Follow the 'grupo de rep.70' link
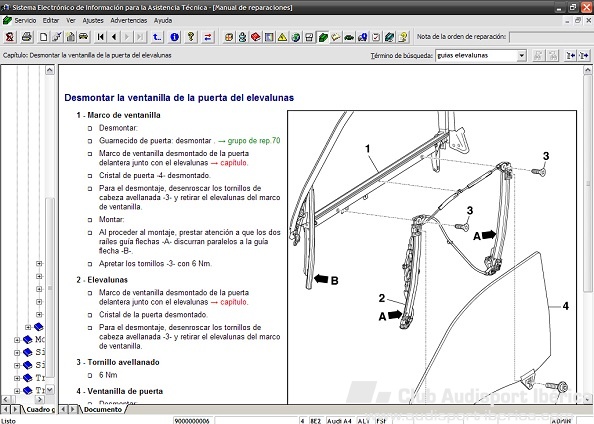The height and width of the screenshot is (424, 594). (254, 141)
